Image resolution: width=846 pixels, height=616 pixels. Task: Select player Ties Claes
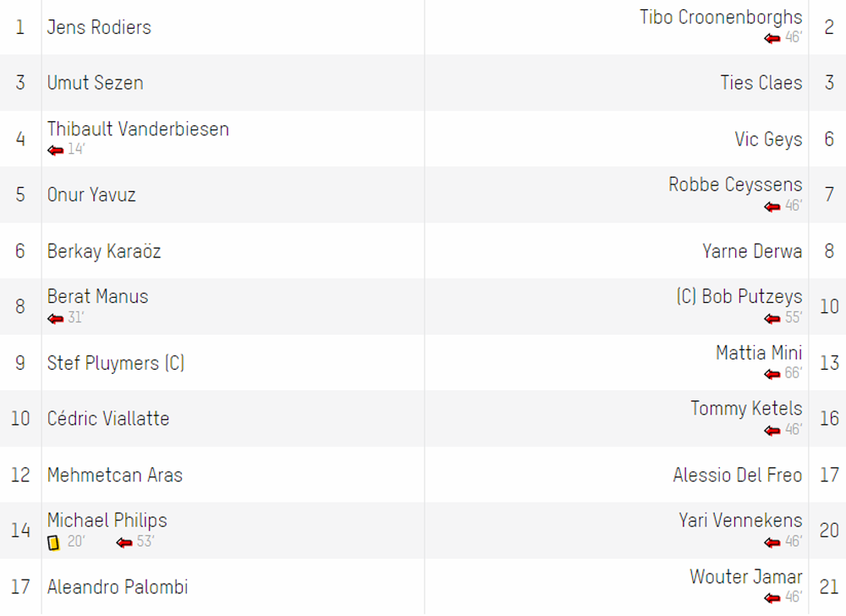761,83
